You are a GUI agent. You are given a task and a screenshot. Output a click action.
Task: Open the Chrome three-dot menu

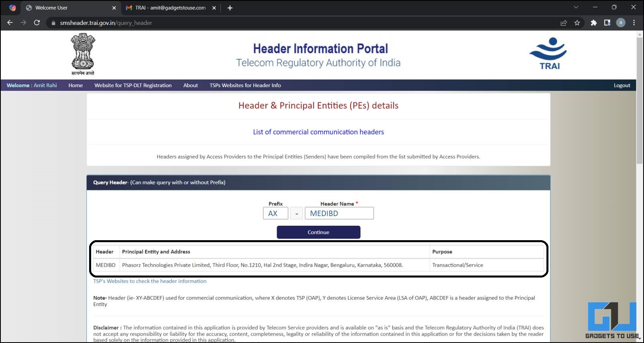[634, 23]
